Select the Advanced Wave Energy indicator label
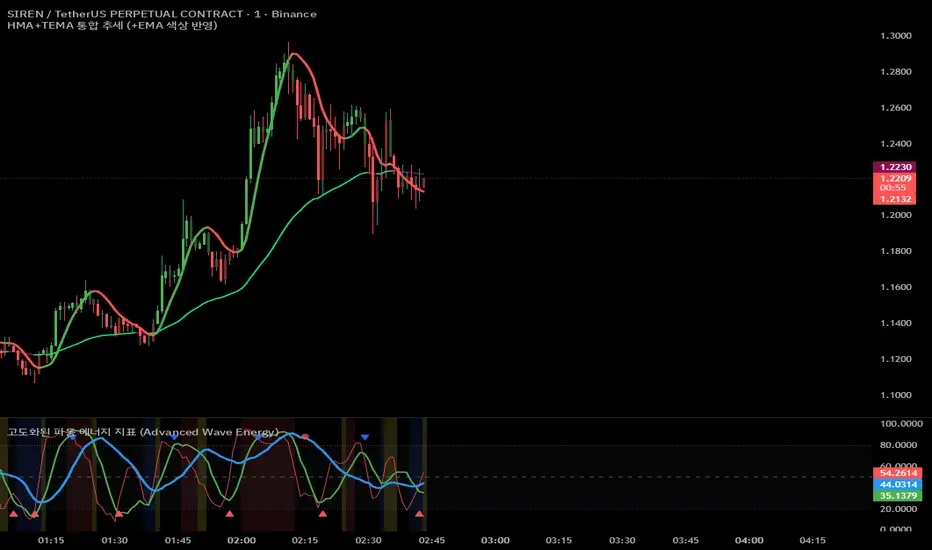 143,432
